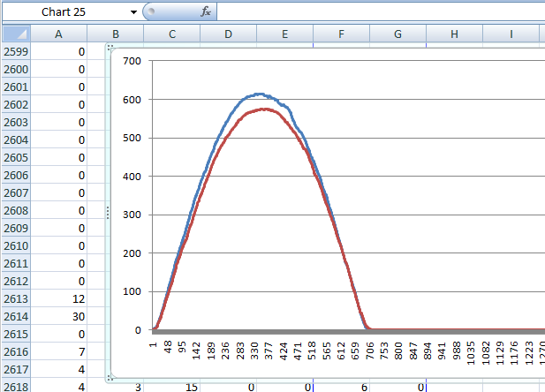The height and width of the screenshot is (392, 545).
Task: Click cell A2616 containing 7
Action: 59,352
